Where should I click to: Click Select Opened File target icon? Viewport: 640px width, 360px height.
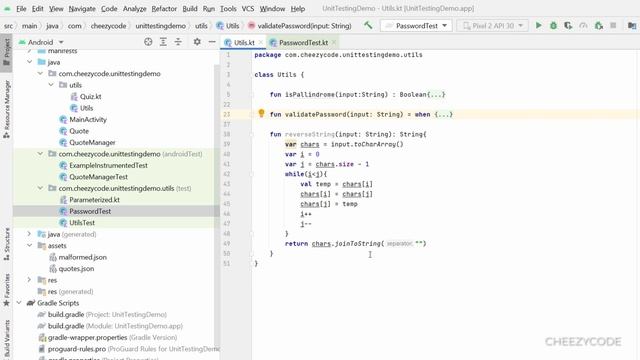(148, 42)
